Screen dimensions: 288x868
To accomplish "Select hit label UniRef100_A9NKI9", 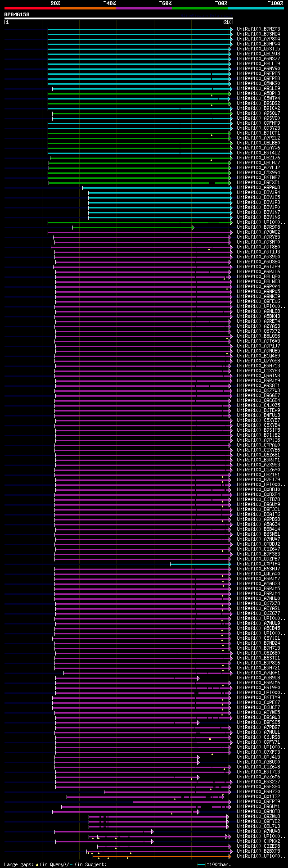I will (259, 296).
